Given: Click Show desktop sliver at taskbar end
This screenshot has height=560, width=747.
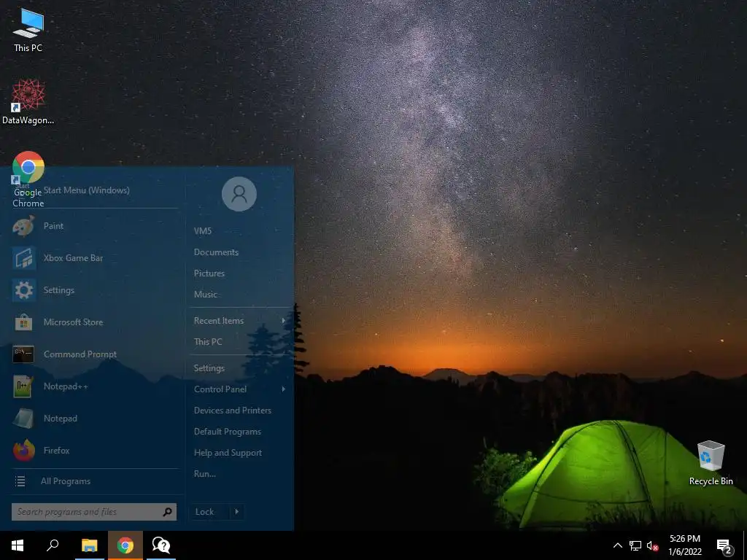Looking at the screenshot, I should click(x=745, y=545).
